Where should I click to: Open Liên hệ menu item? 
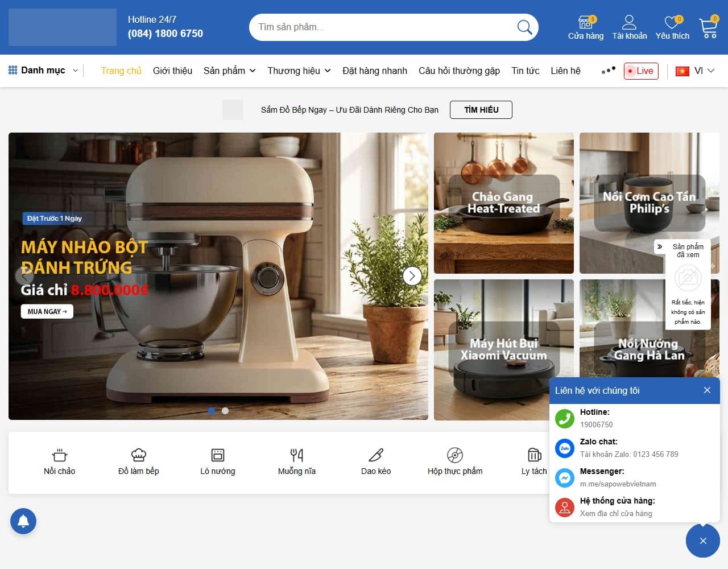[x=565, y=71]
